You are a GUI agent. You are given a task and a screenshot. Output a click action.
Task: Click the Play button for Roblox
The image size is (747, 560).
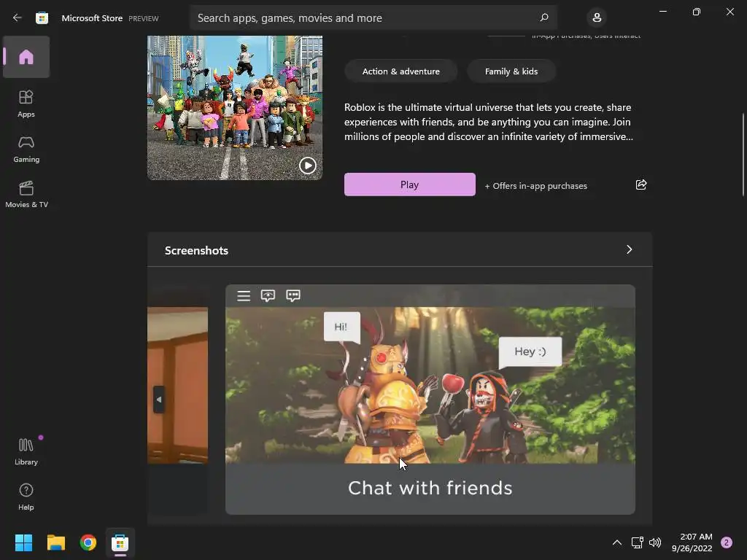[410, 184]
